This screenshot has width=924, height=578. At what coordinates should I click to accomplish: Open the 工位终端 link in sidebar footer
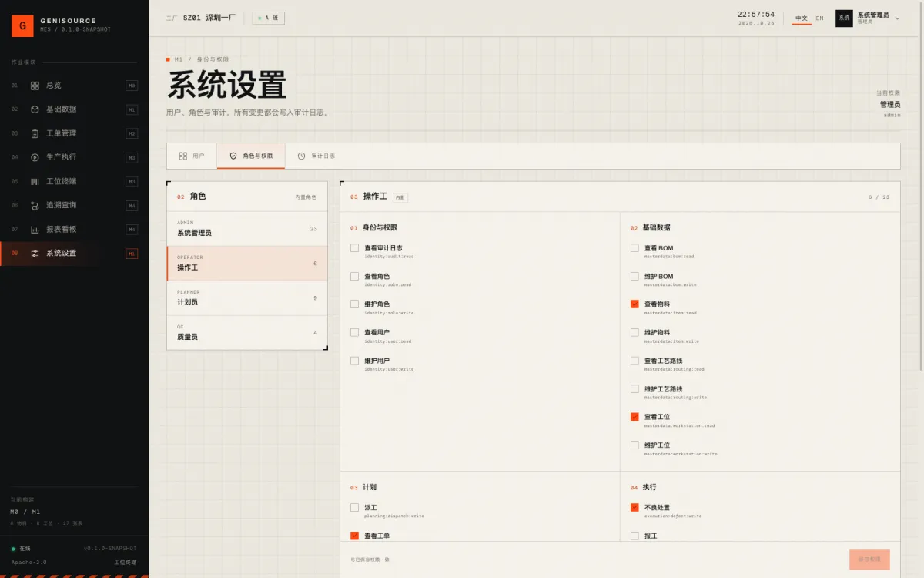coord(126,563)
